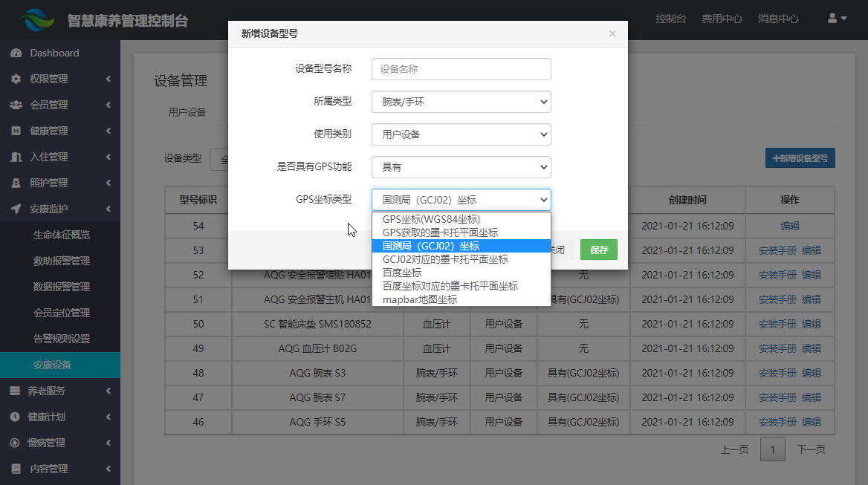Open 健康管理 via its sidebar icon

point(16,131)
